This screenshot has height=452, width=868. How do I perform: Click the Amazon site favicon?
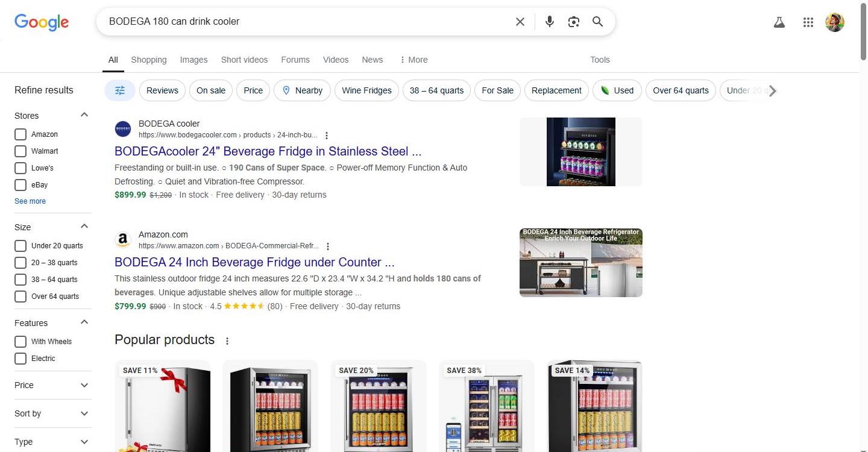point(123,240)
